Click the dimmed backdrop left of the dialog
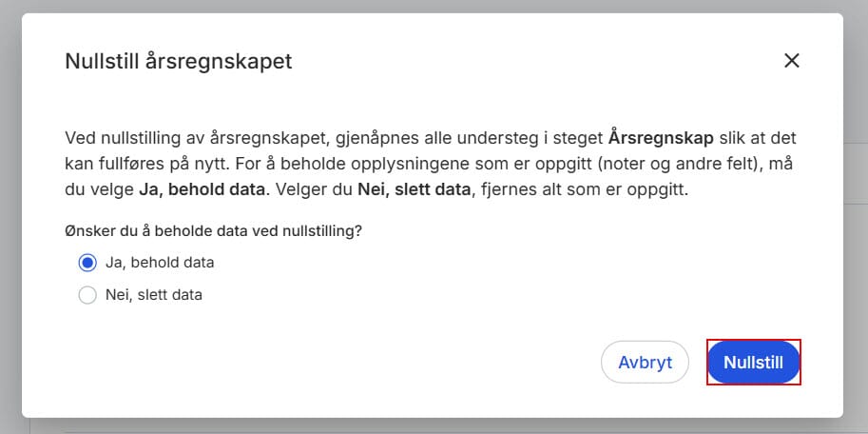The image size is (868, 434). [x=10, y=217]
